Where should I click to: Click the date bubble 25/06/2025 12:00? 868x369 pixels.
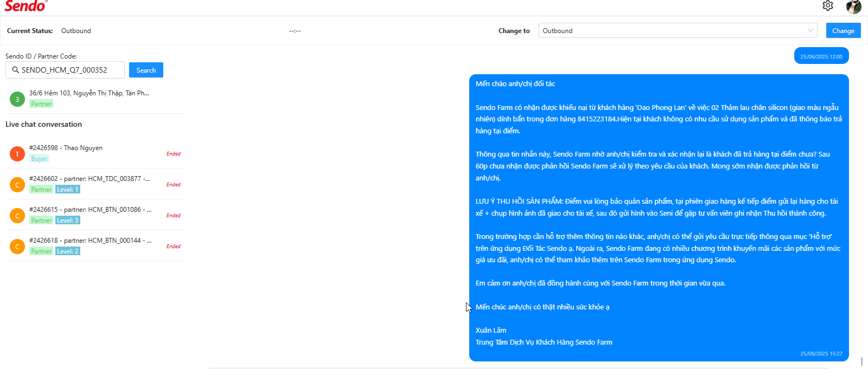click(x=821, y=56)
